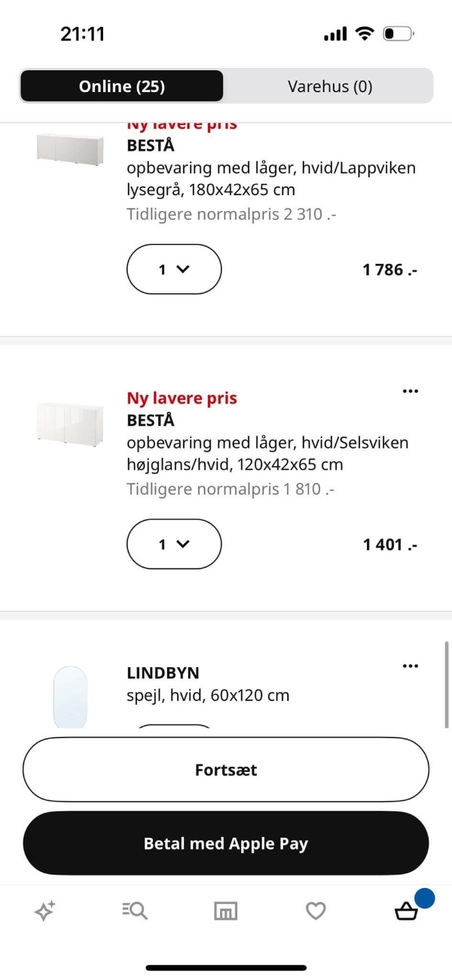View favorites via the heart icon
This screenshot has height=980, width=452.
(x=316, y=911)
